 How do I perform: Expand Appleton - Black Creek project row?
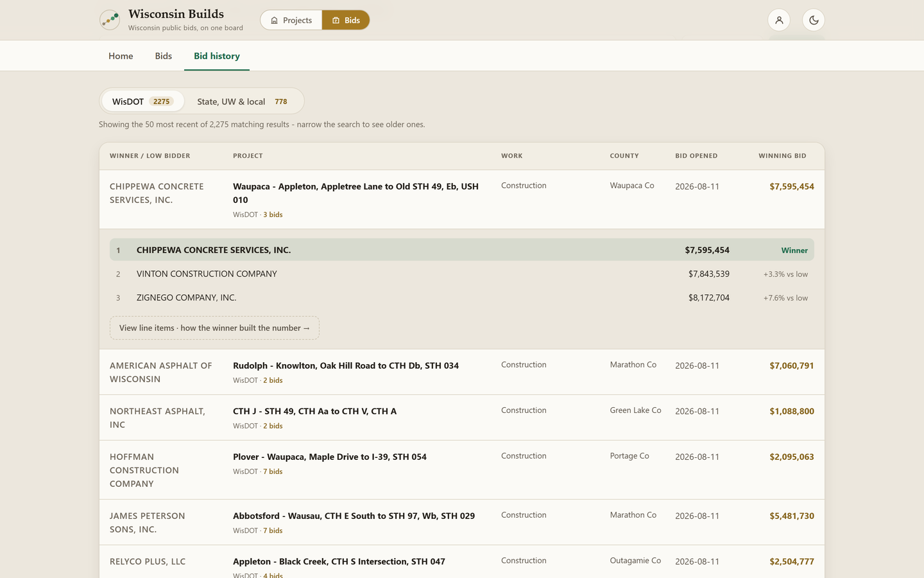pyautogui.click(x=462, y=562)
